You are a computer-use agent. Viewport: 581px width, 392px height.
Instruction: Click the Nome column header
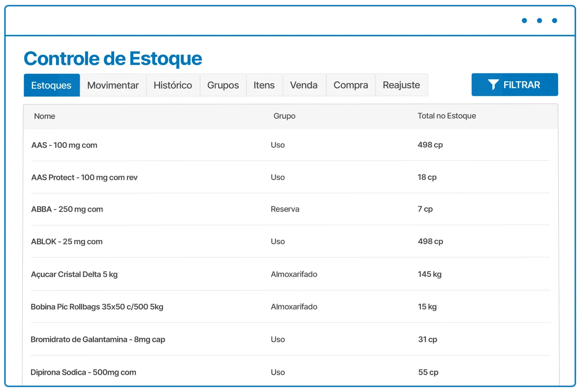[45, 116]
